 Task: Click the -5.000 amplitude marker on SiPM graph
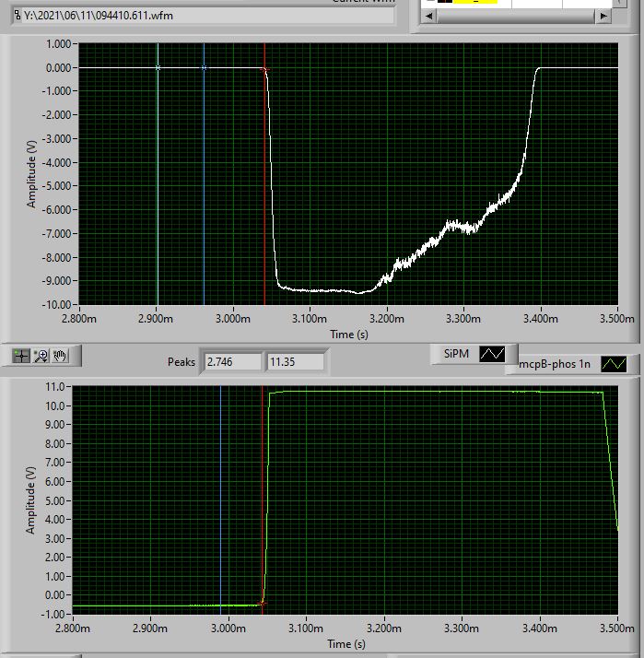pyautogui.click(x=56, y=185)
